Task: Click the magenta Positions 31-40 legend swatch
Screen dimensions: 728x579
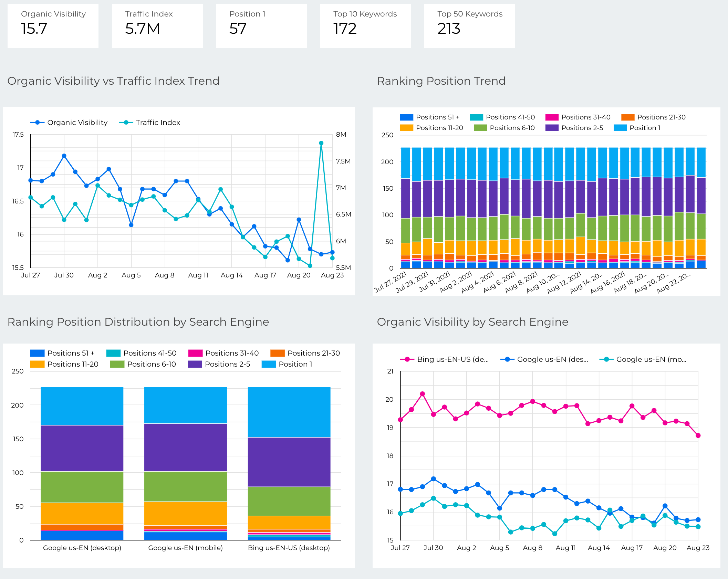Action: (x=551, y=117)
